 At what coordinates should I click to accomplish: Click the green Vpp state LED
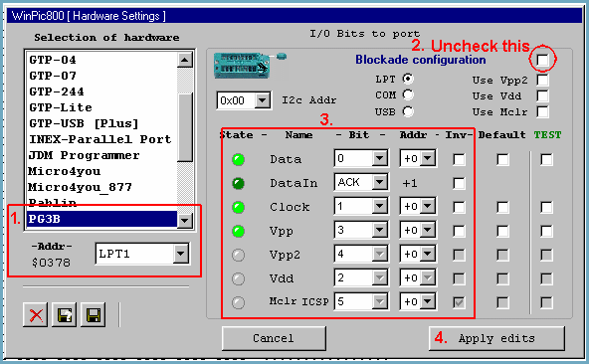coord(238,231)
